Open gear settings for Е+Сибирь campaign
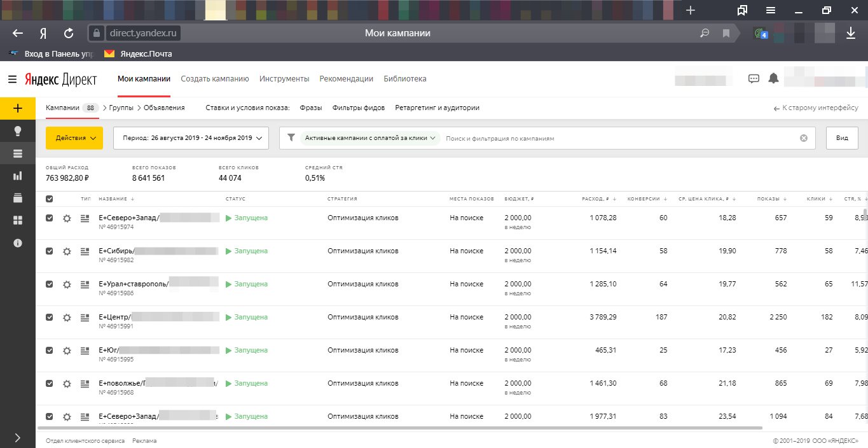This screenshot has height=448, width=868. pos(67,251)
